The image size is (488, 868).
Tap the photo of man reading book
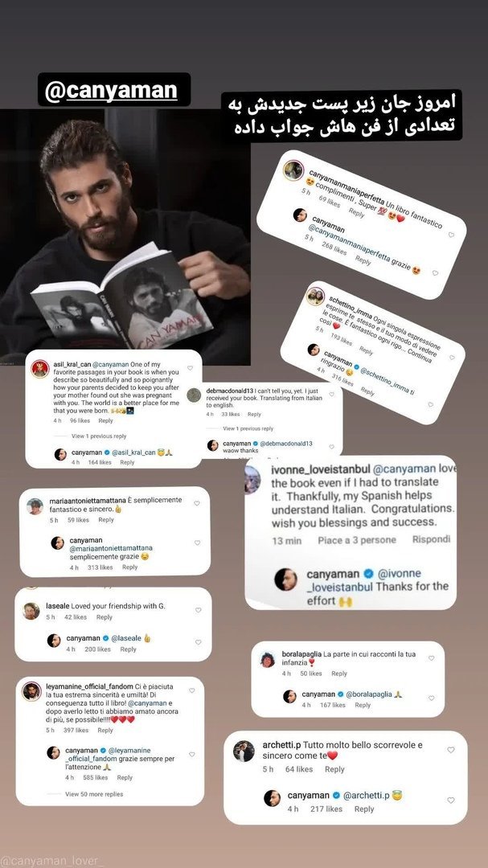[125, 237]
